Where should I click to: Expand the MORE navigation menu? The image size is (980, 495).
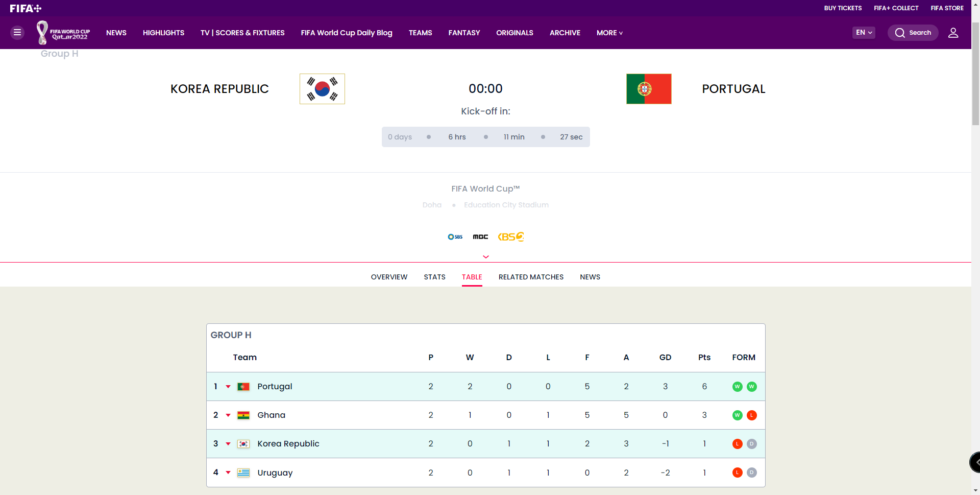point(609,33)
